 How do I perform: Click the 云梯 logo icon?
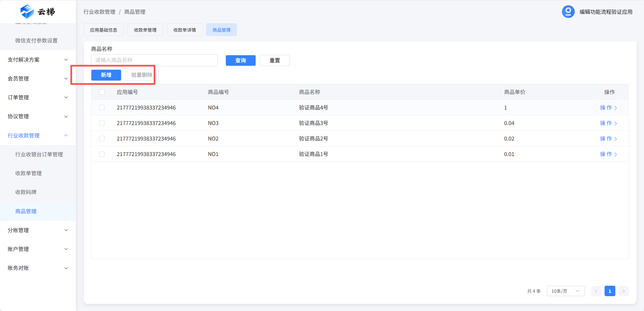[27, 11]
